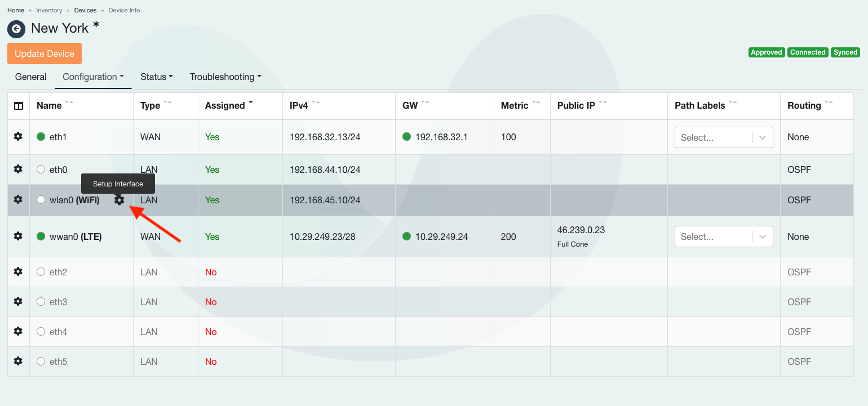Click the back arrow beside New York

[16, 29]
